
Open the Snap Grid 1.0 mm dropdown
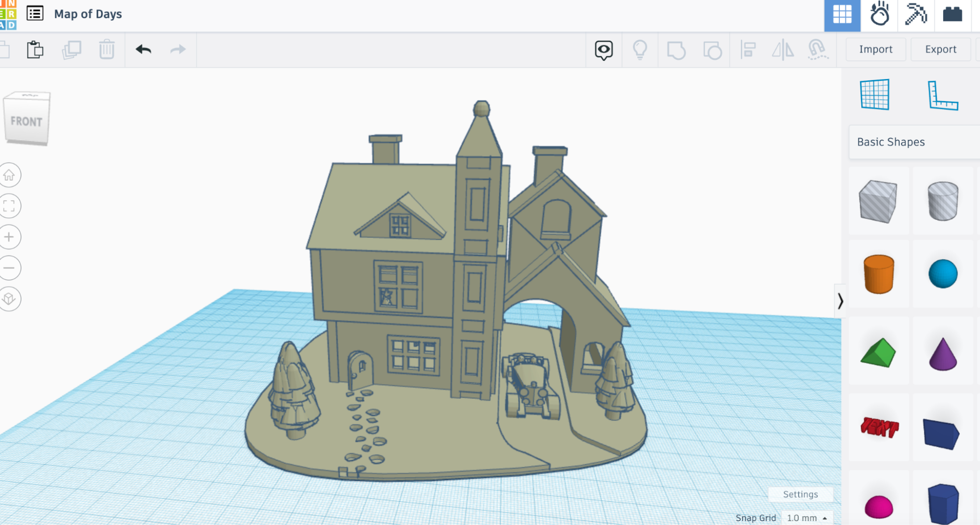[806, 518]
